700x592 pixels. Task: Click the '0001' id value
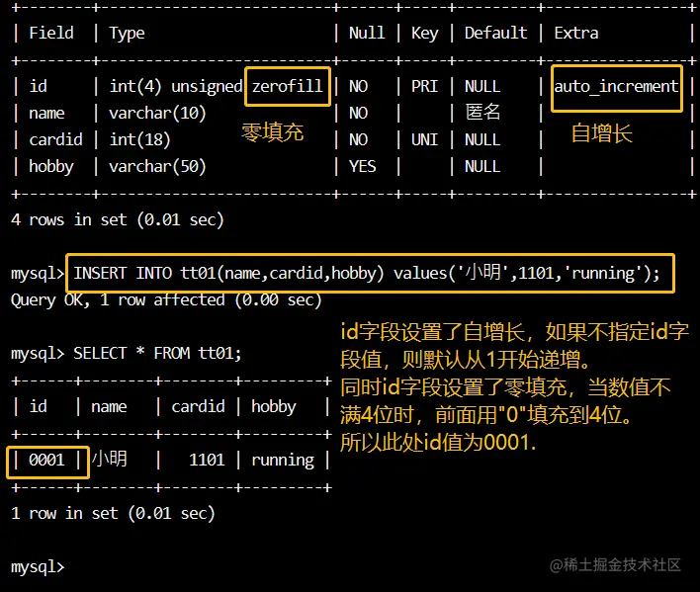click(x=46, y=460)
